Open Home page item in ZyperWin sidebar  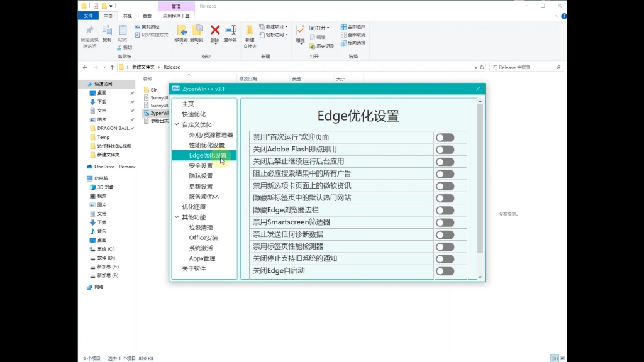(187, 104)
